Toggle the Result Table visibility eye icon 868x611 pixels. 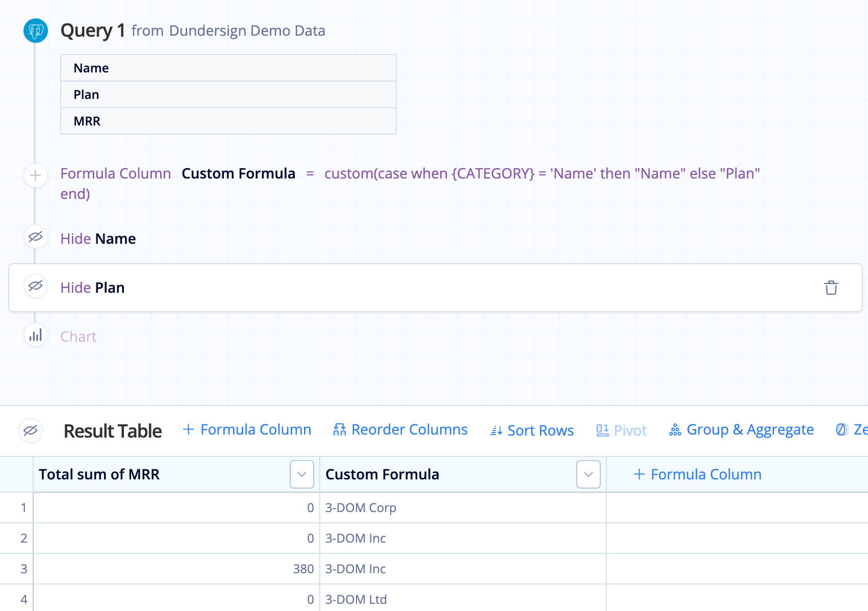[31, 430]
